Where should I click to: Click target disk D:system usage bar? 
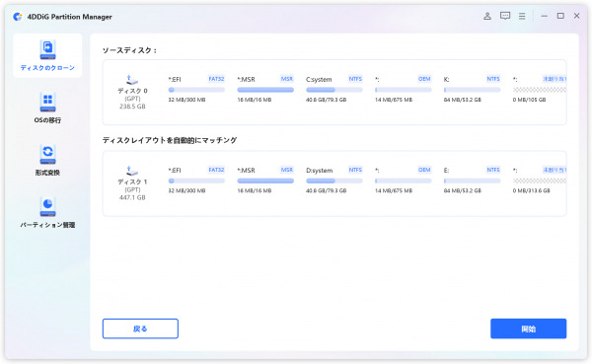click(x=334, y=181)
